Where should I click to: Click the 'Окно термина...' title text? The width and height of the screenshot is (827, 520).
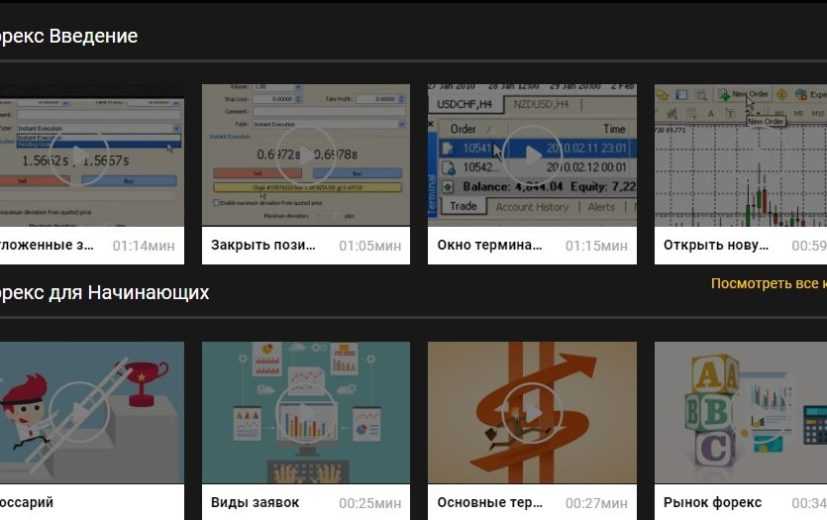[x=489, y=245]
